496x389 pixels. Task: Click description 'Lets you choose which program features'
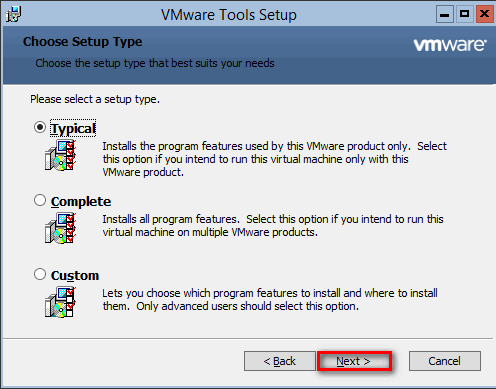click(x=270, y=300)
